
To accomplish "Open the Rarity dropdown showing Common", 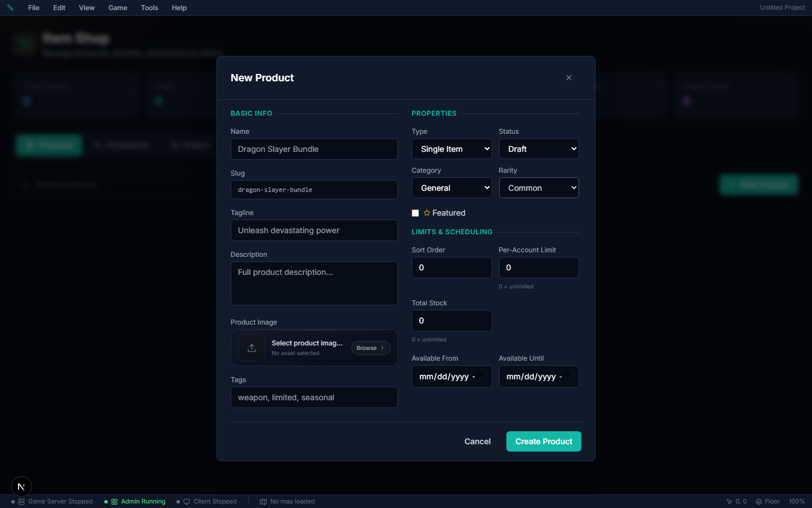I will pyautogui.click(x=539, y=188).
